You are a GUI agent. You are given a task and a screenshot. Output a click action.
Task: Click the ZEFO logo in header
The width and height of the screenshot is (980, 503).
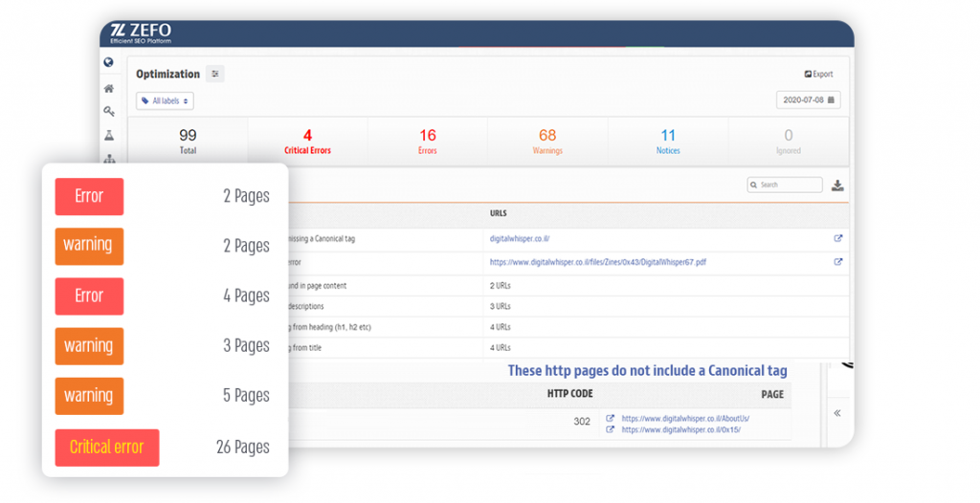click(141, 33)
